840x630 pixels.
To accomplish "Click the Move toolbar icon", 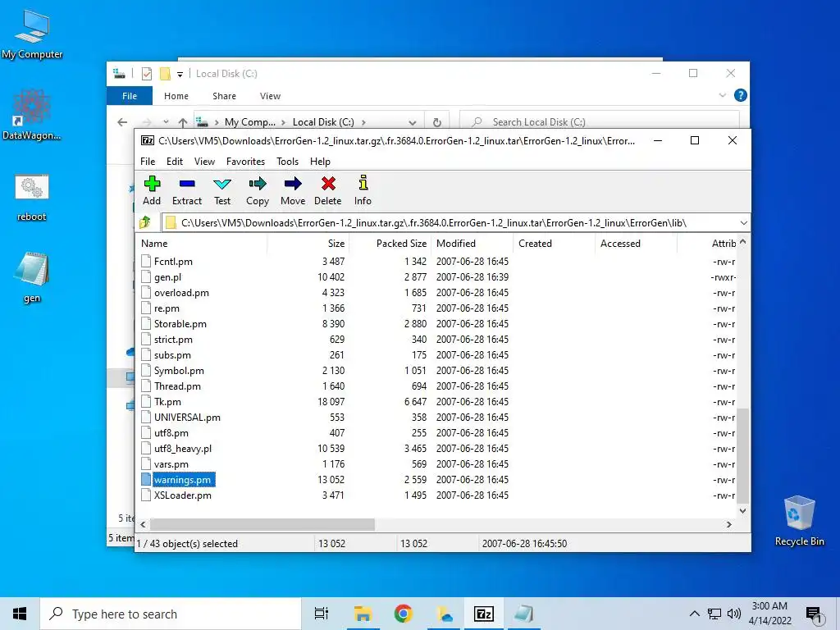I will pos(293,190).
